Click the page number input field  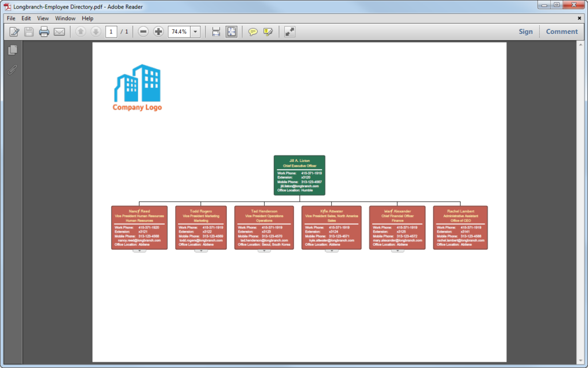click(x=111, y=32)
